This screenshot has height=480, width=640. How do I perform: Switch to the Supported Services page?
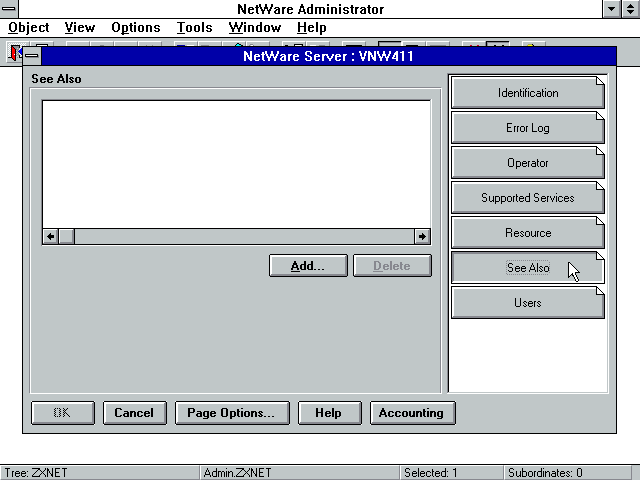[527, 198]
